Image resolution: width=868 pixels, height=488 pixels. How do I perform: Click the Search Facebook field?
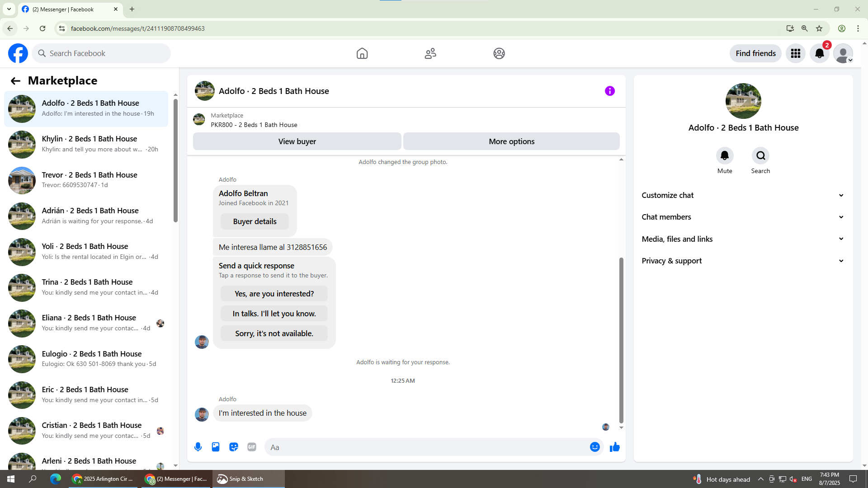(x=101, y=53)
